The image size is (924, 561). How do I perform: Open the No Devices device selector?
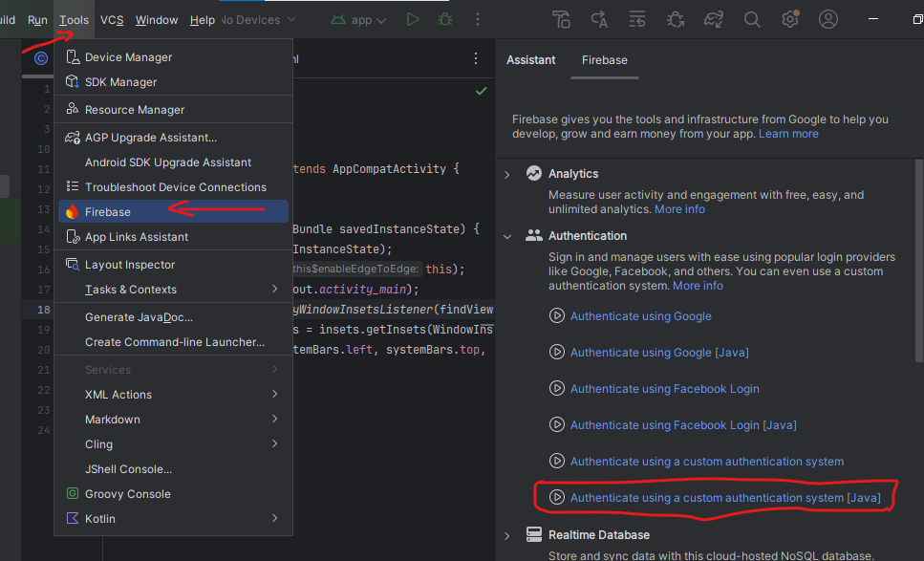251,18
